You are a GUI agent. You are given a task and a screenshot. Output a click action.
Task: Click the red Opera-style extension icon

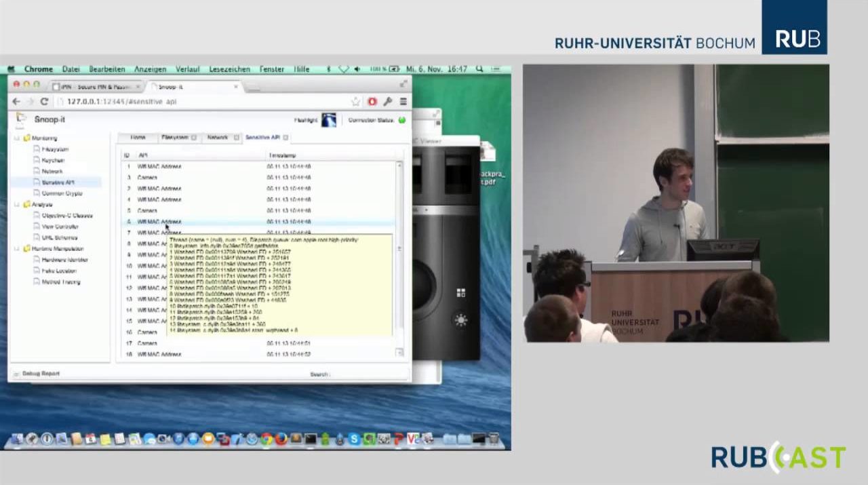(372, 102)
